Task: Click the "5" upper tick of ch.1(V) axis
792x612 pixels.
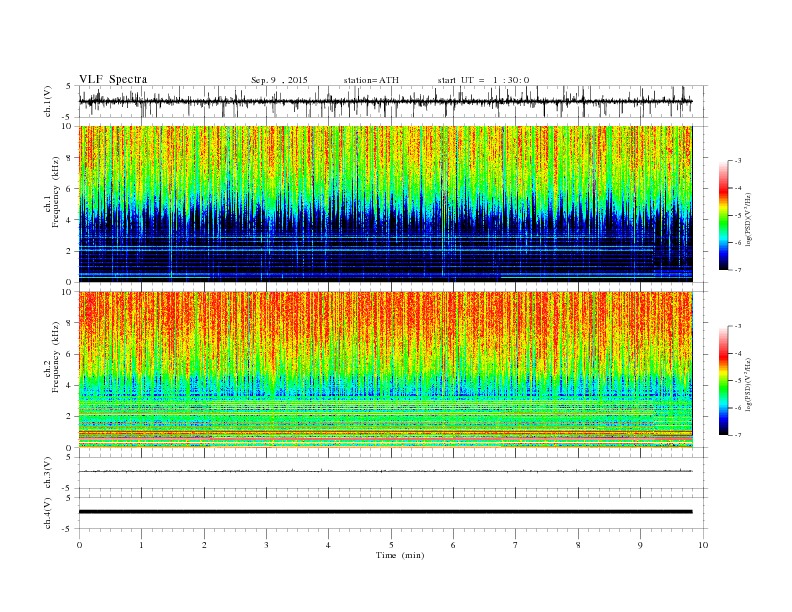Action: click(69, 86)
